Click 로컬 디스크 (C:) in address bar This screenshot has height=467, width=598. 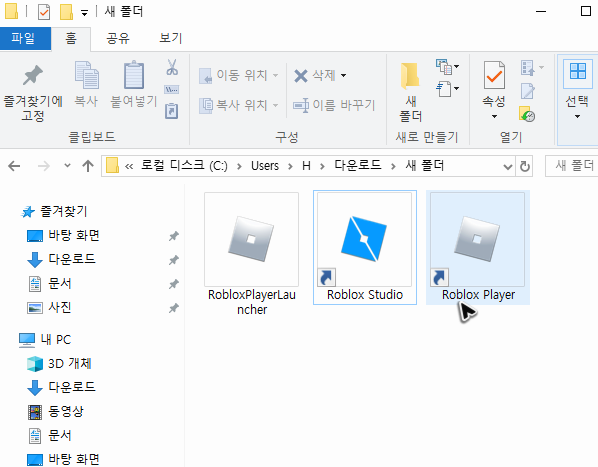click(x=184, y=166)
